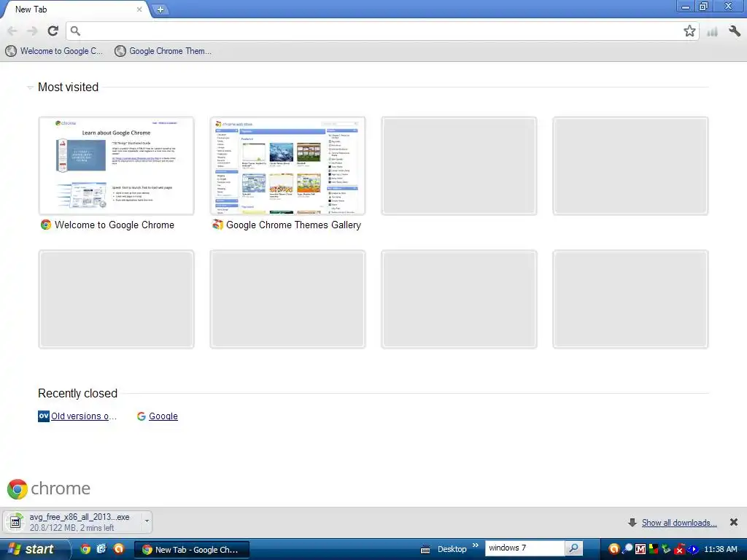747x560 pixels.
Task: Click the avg_free download item
Action: pos(72,522)
